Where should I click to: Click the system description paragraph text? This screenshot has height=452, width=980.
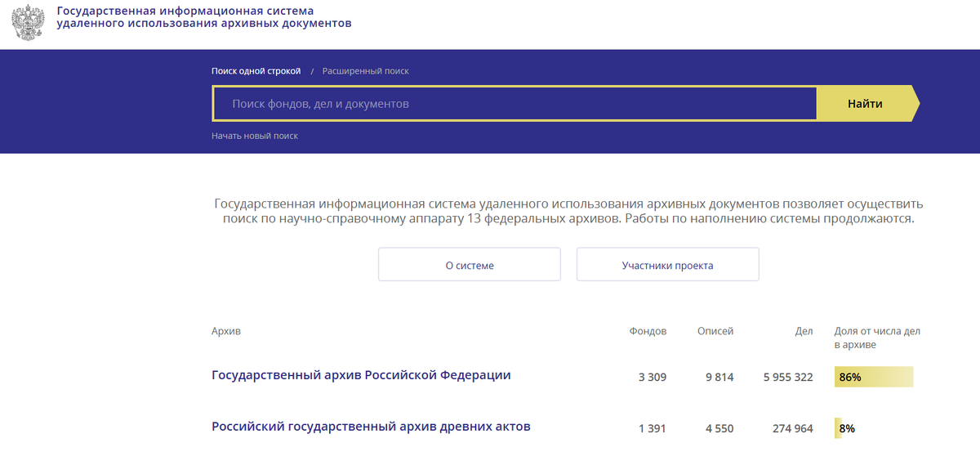click(x=568, y=211)
